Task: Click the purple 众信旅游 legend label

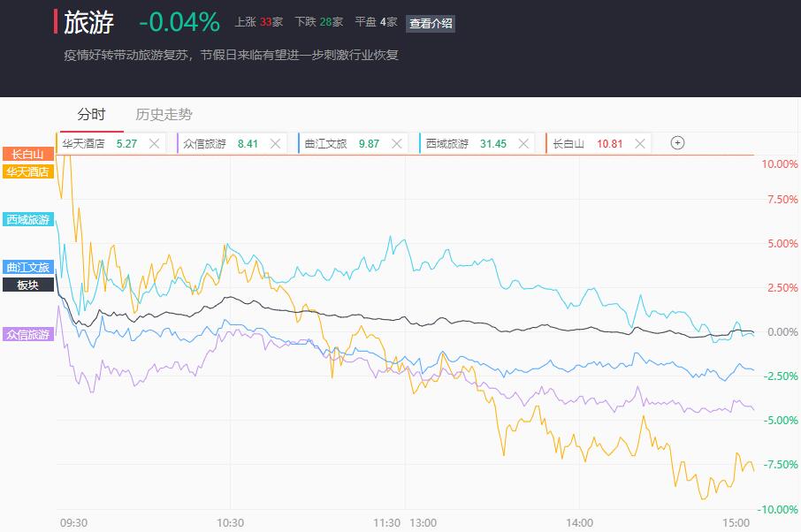Action: coord(28,334)
